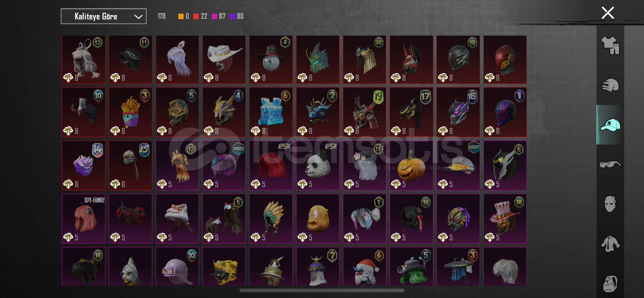Choose the SPY×FAMILY pink hair item
Viewport: 644px width, 298px height.
coord(84,219)
